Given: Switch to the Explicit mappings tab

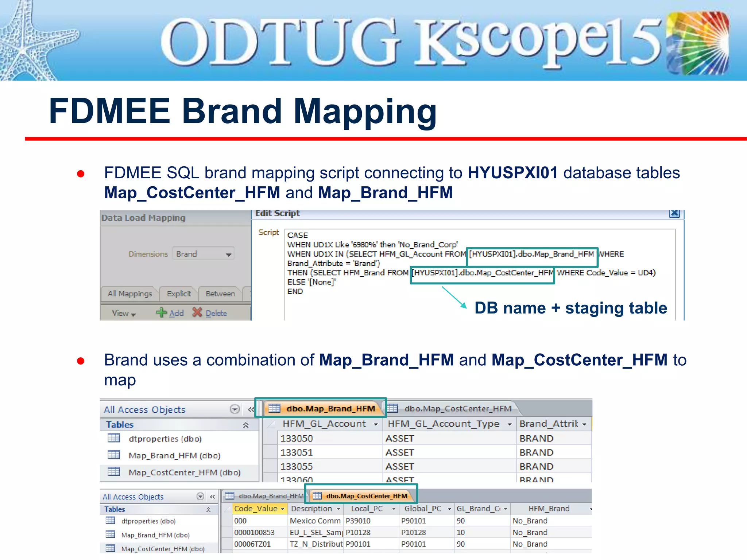Looking at the screenshot, I should click(x=179, y=294).
